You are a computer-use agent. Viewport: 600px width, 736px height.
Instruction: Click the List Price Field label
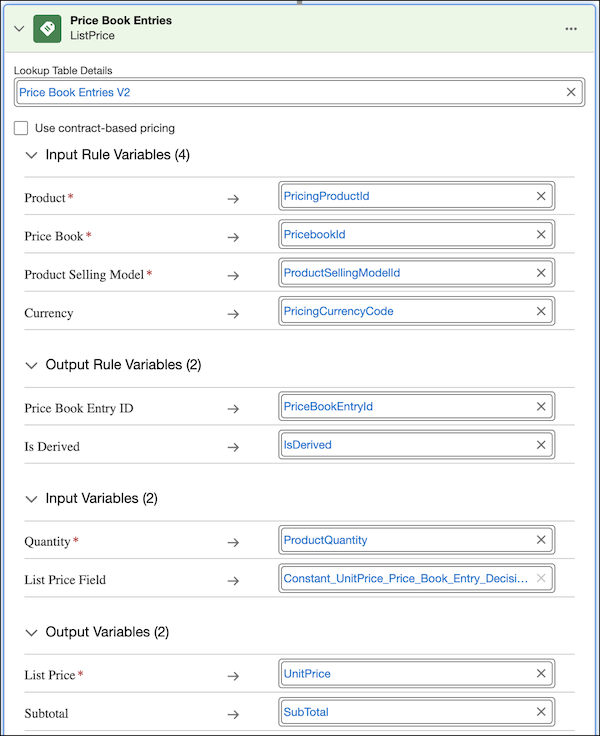[65, 580]
